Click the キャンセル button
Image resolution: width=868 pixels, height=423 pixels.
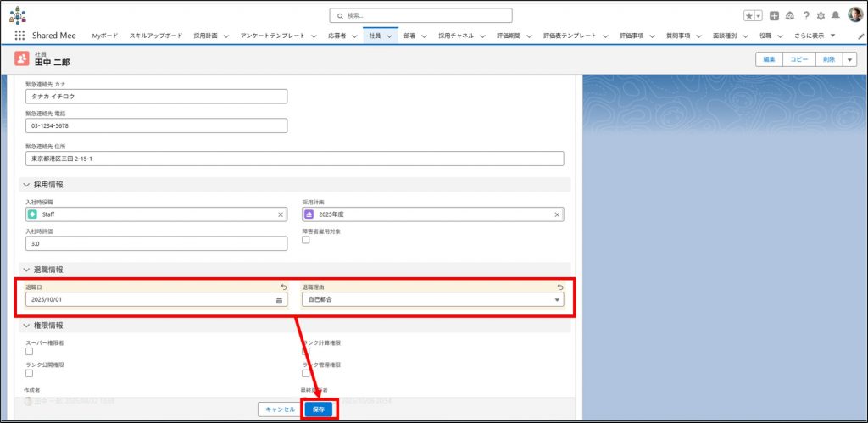pyautogui.click(x=280, y=409)
